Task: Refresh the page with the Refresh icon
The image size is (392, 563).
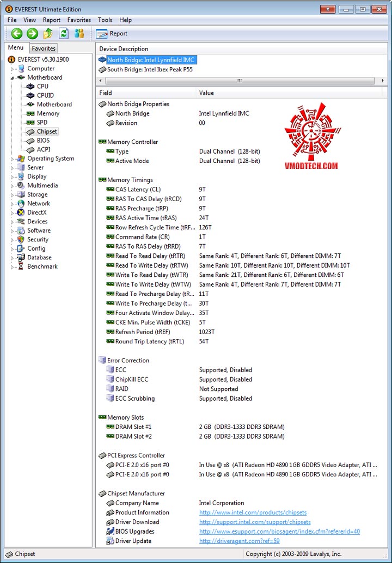Action: pyautogui.click(x=64, y=33)
